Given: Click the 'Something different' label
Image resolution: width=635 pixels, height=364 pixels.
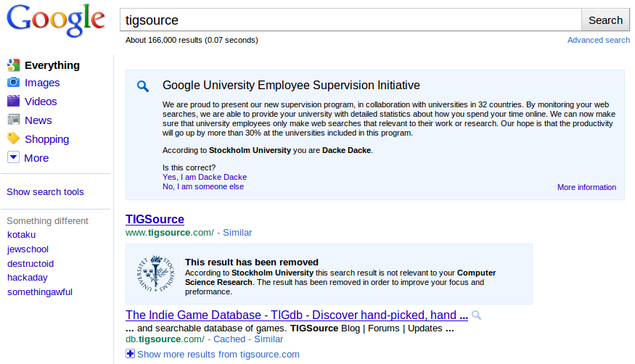Looking at the screenshot, I should (47, 221).
